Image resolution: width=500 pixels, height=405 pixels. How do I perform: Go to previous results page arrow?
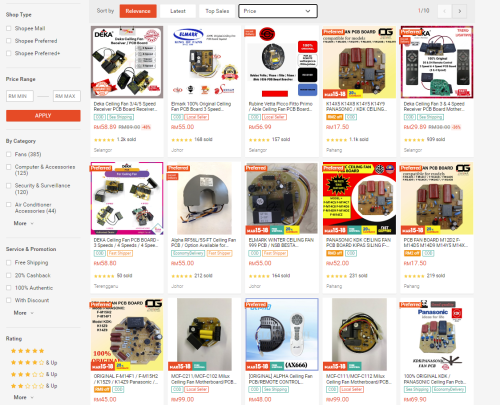[445, 11]
